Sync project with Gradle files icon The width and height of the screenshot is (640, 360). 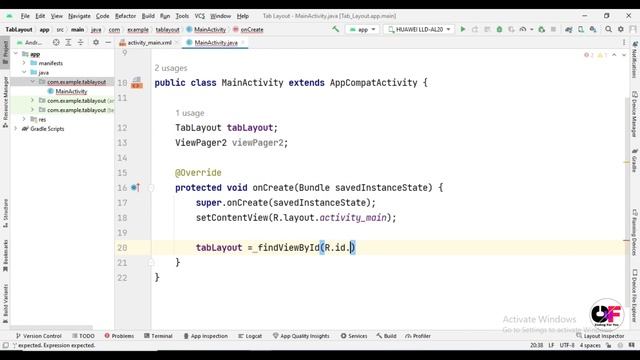pyautogui.click(x=569, y=29)
